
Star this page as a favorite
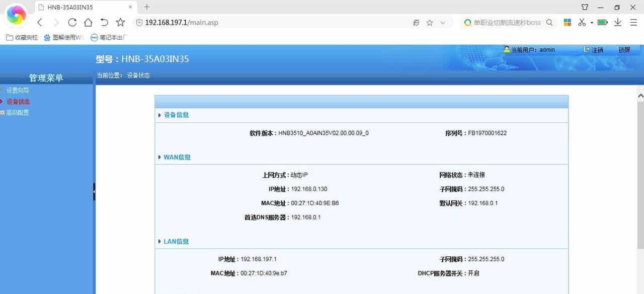tap(120, 23)
